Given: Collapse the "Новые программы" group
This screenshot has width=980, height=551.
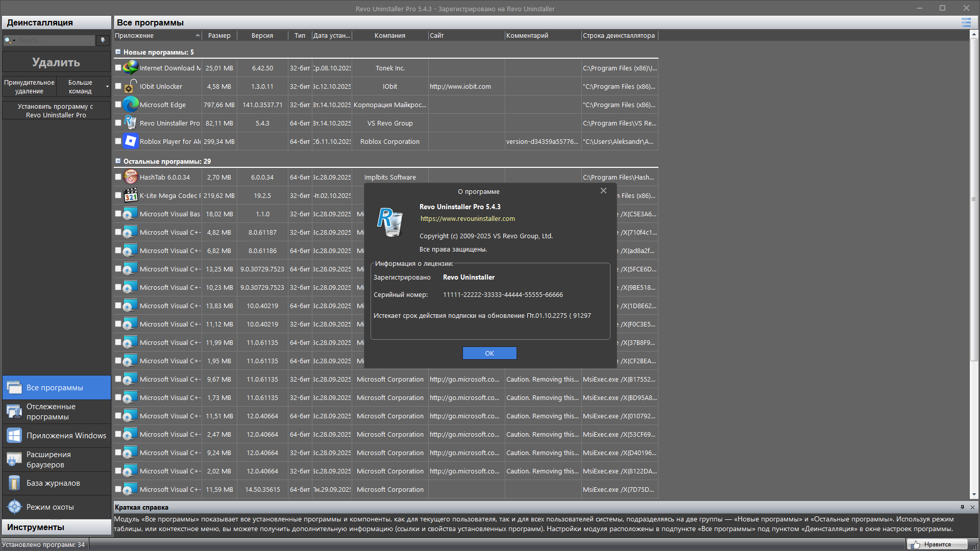Looking at the screenshot, I should [x=118, y=52].
